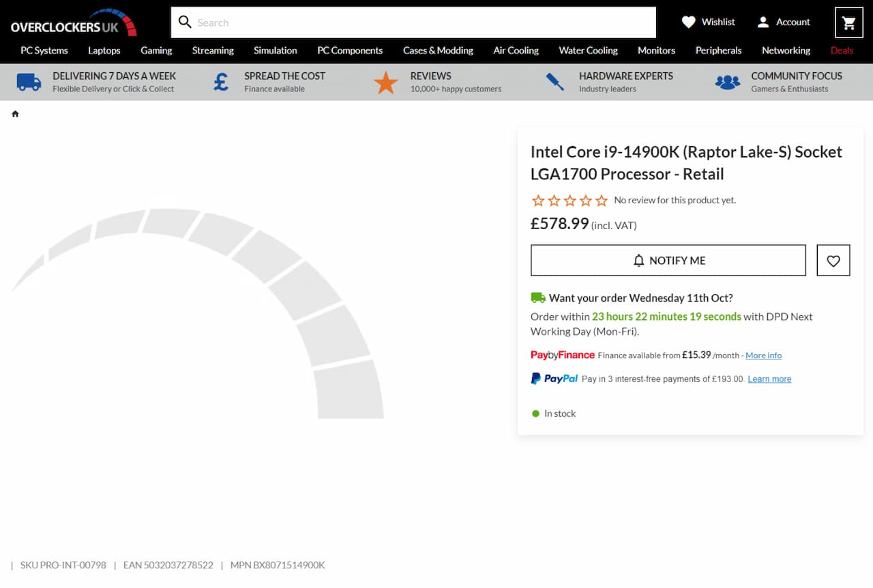Click the In stock status text
This screenshot has height=588, width=873.
pyautogui.click(x=560, y=413)
